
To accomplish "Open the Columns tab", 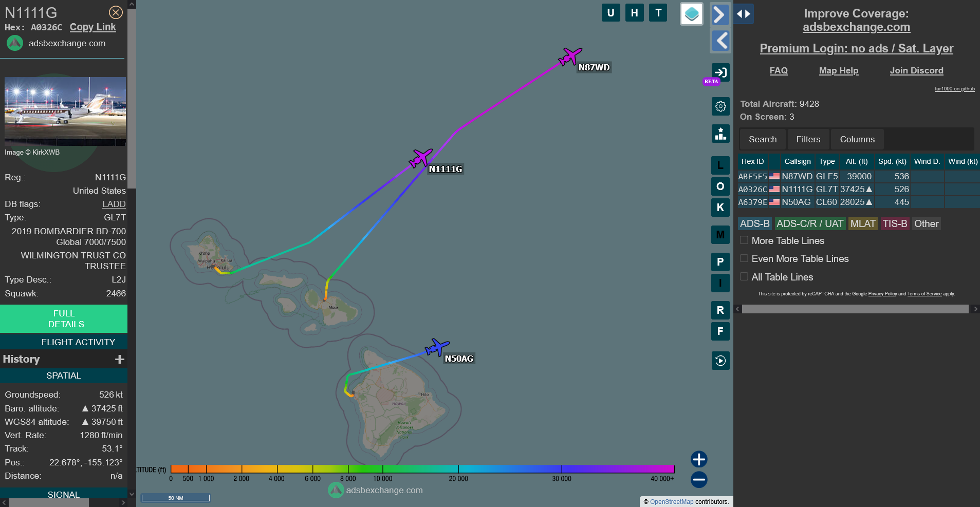I will click(x=857, y=139).
